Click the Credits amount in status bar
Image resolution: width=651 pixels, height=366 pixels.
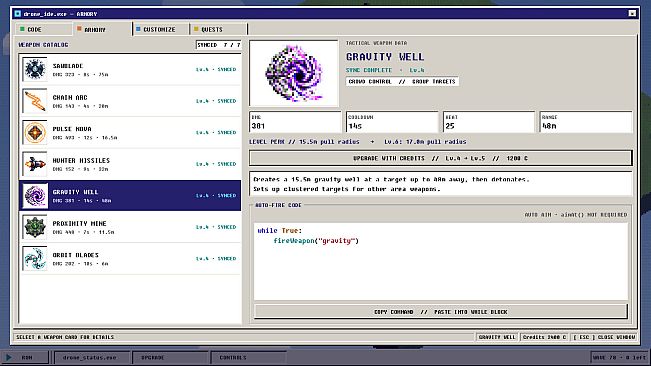544,337
